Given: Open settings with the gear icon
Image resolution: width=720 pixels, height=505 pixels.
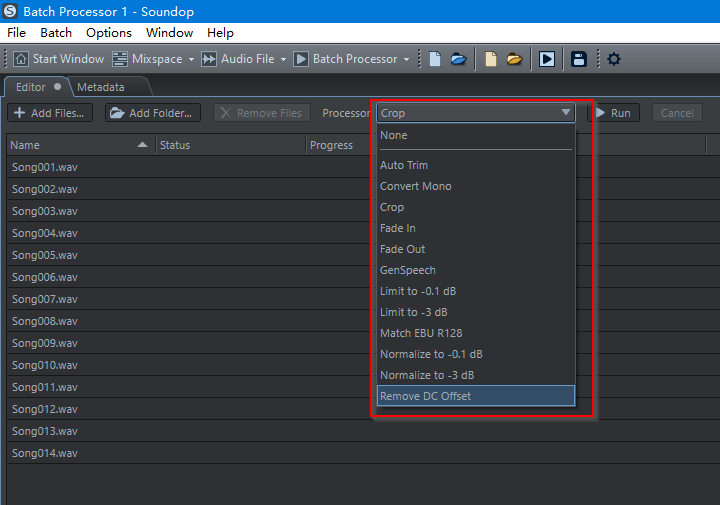Looking at the screenshot, I should [613, 59].
